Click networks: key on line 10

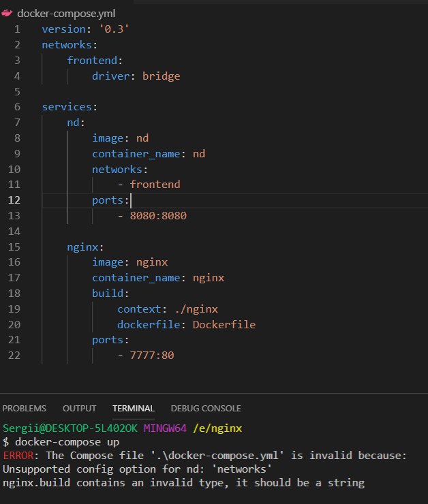click(120, 170)
